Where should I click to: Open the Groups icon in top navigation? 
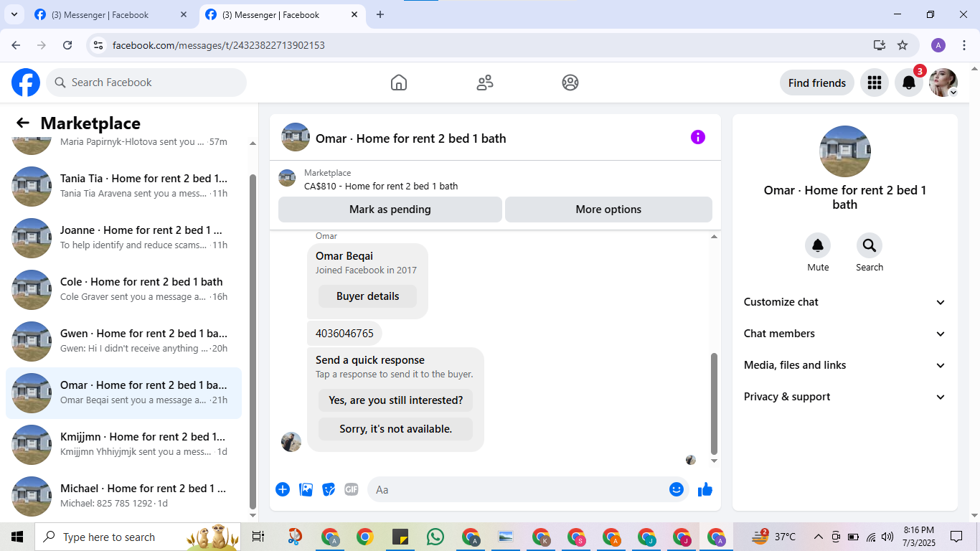[x=570, y=83]
